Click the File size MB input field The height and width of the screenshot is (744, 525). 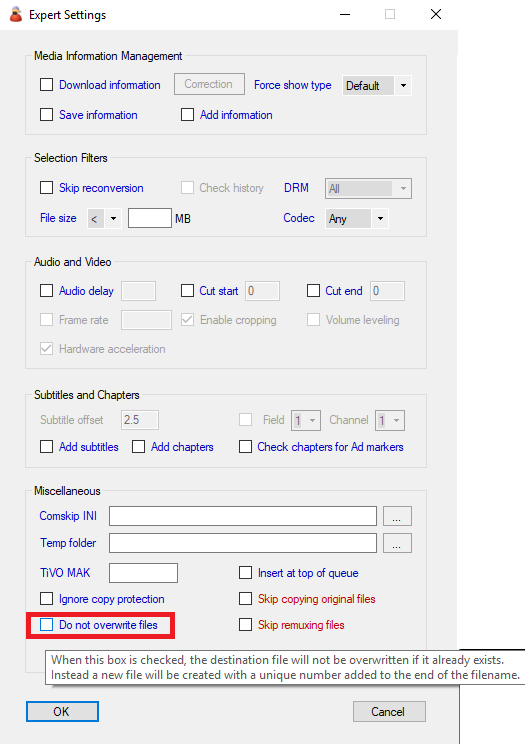click(x=150, y=218)
